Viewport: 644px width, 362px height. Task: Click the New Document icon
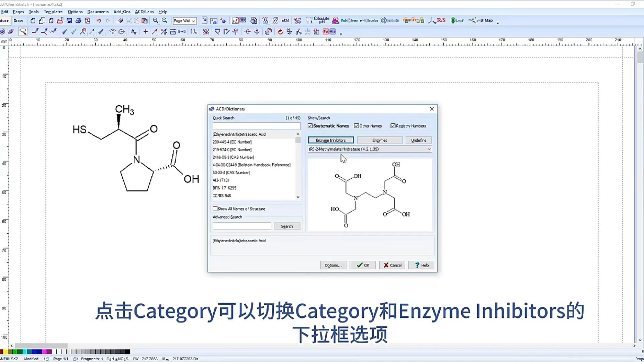click(33, 21)
